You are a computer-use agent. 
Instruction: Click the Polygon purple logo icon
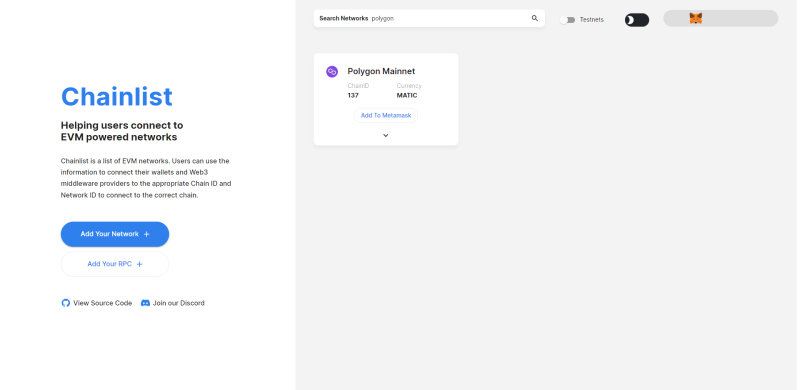332,71
